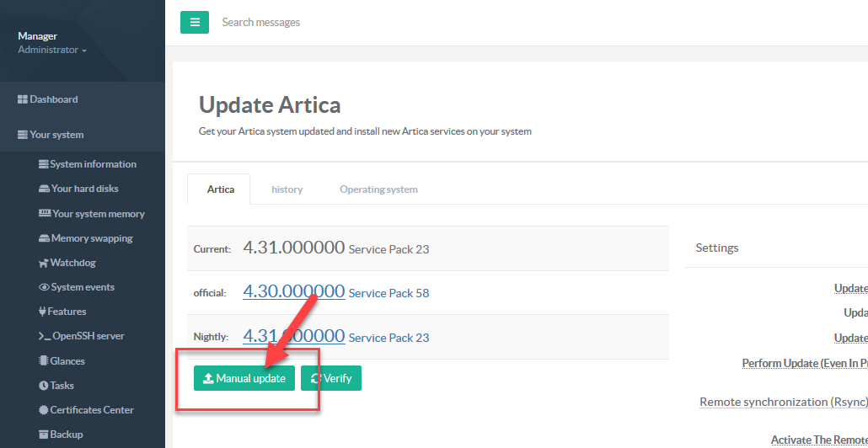868x448 pixels.
Task: Open Nightly 4.31.000000 version link
Action: click(x=293, y=336)
